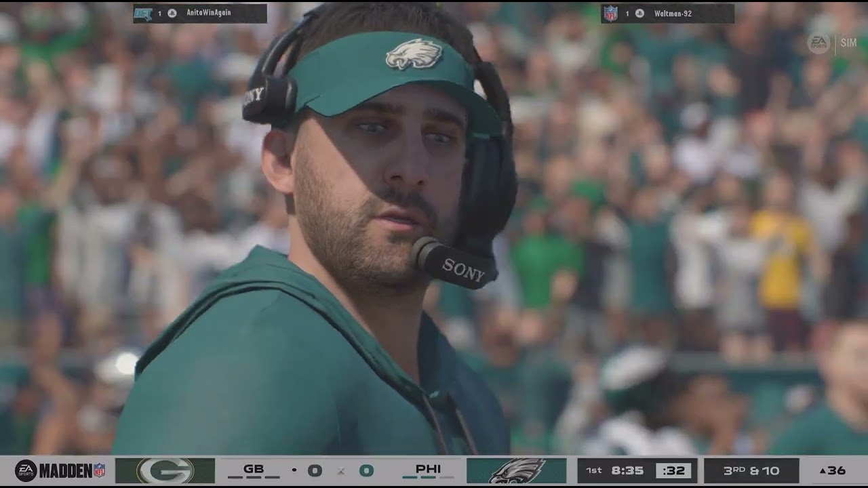Click the NFL shield icon beside Waltman-92

pos(611,14)
